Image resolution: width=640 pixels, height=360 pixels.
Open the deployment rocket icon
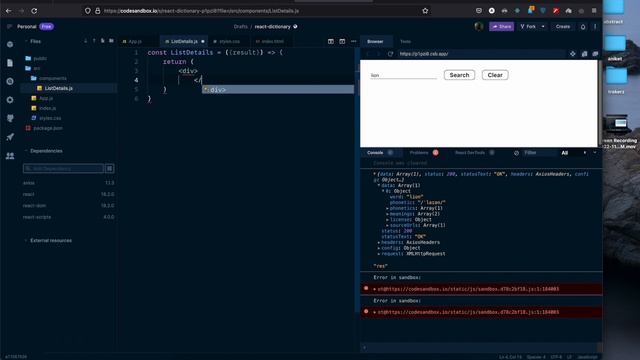pos(10,137)
